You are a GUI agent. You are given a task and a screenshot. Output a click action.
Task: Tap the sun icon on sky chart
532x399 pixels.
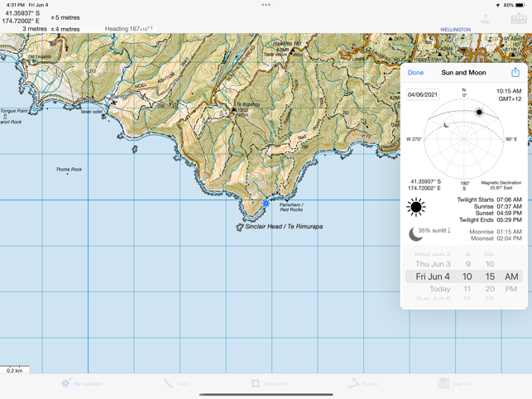pyautogui.click(x=479, y=112)
